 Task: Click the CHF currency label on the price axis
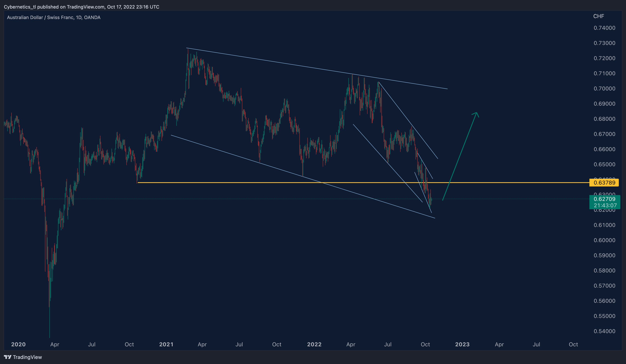coord(598,16)
